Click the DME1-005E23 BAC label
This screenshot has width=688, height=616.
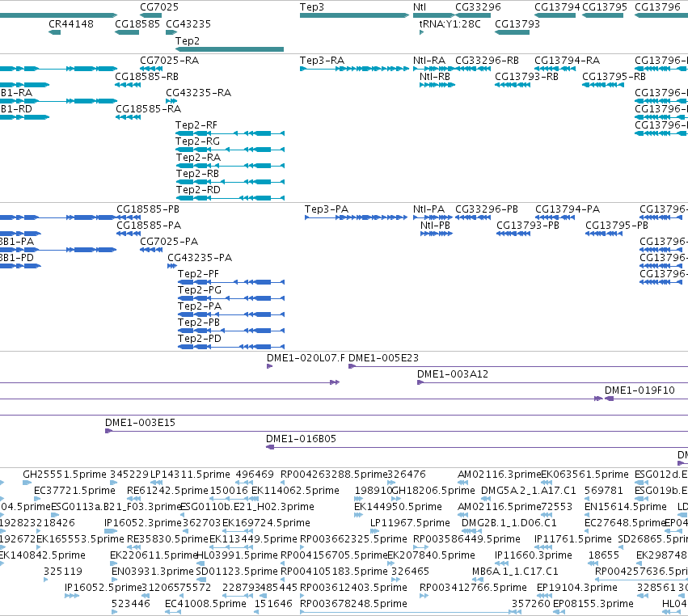(x=383, y=357)
